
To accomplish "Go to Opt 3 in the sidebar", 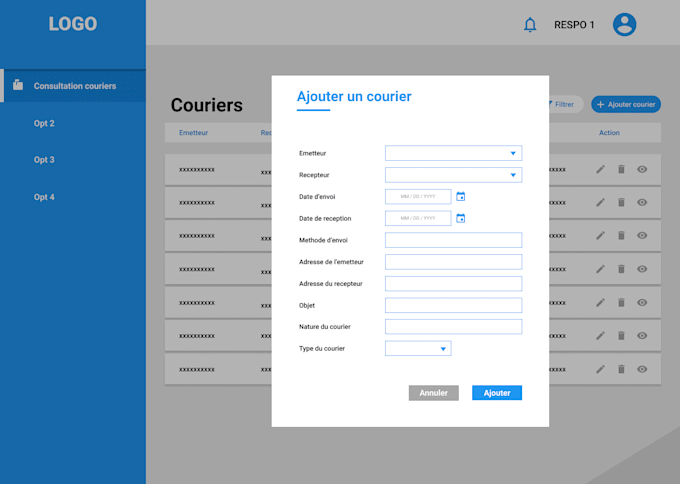I will coord(44,160).
